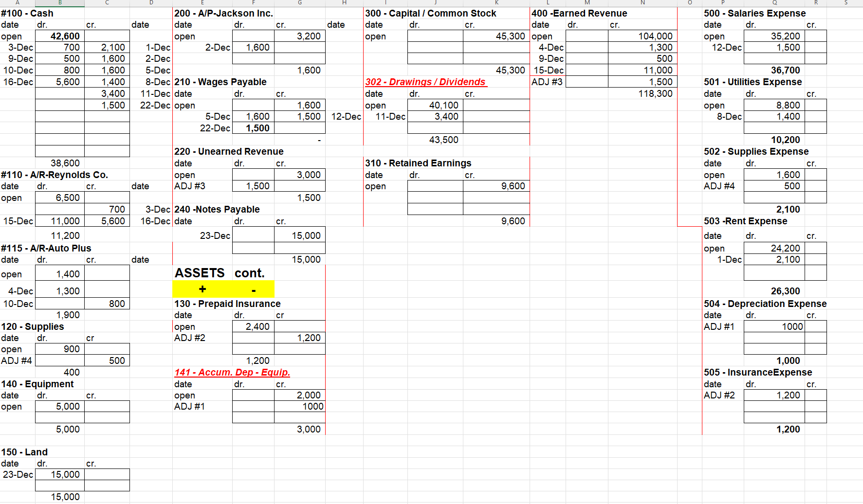Select the 'ADJ #3' label in Earned Revenue
This screenshot has height=504, width=863.
pyautogui.click(x=547, y=82)
